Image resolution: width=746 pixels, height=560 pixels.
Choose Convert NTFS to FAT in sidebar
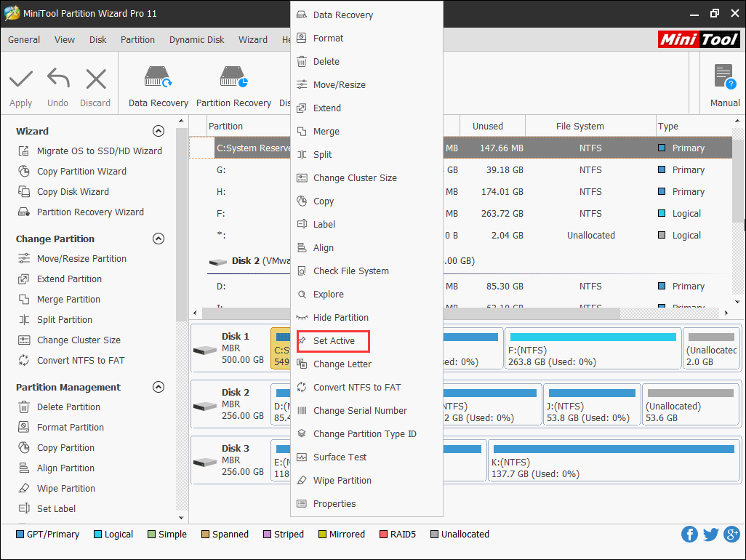(x=71, y=361)
